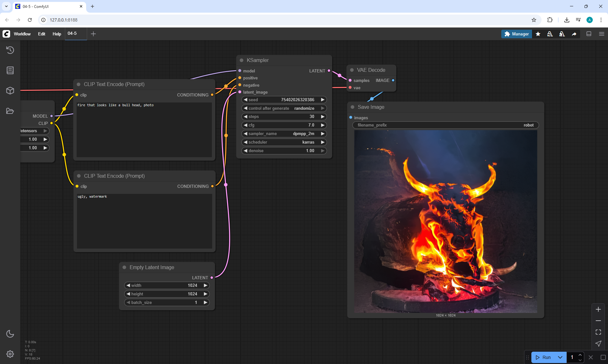Toggle dark theme moon icon

pos(10,334)
